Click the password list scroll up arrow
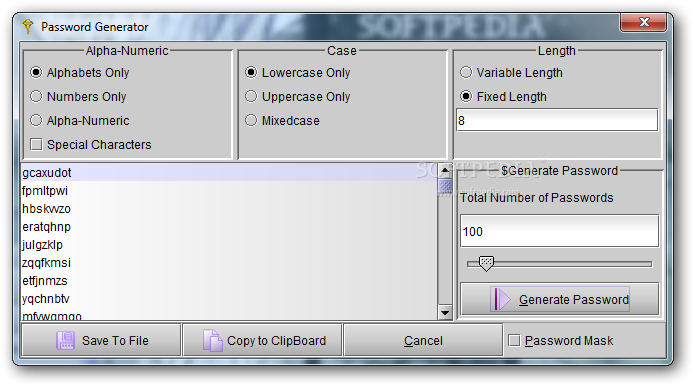 coord(445,170)
